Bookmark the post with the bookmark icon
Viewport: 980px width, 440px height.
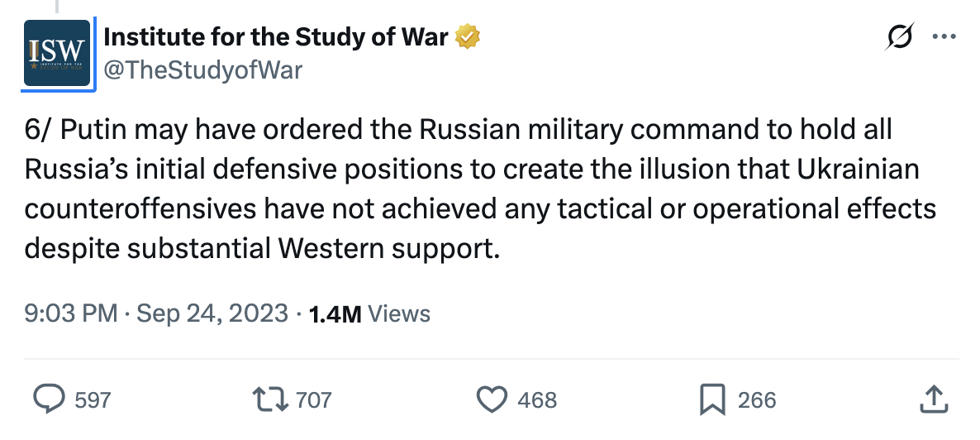712,399
